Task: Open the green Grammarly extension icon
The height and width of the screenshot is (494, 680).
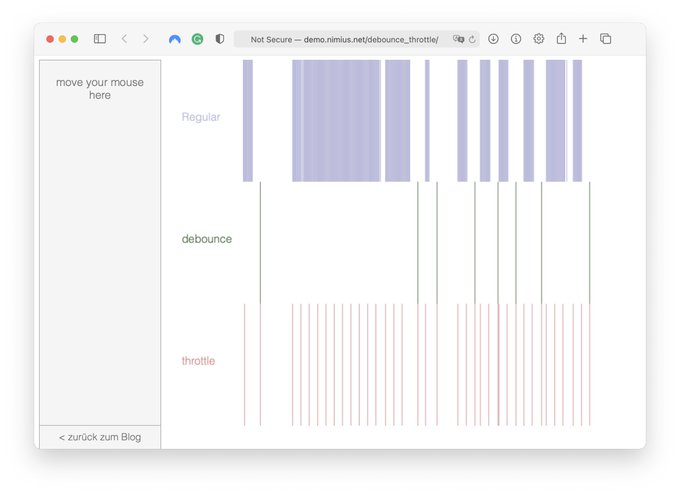Action: tap(197, 39)
